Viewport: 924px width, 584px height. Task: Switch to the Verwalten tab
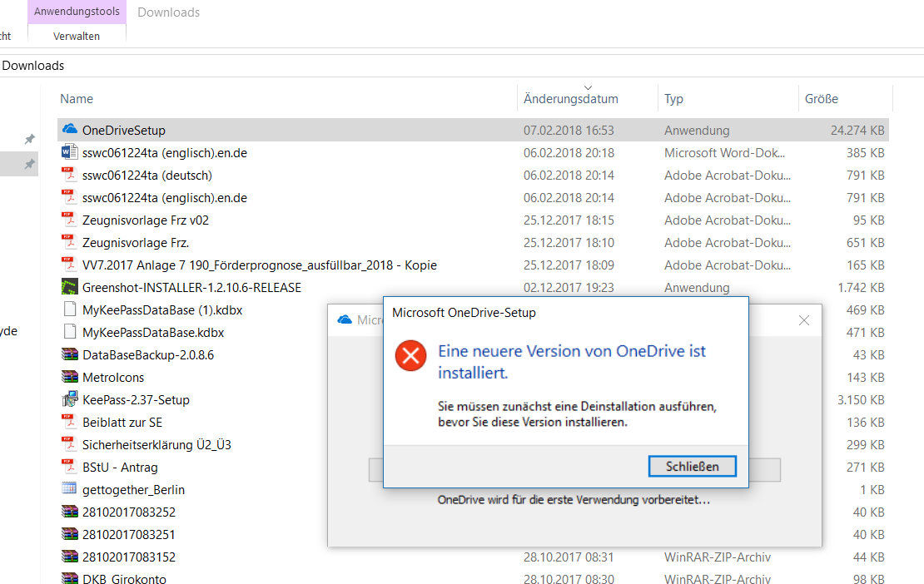(77, 36)
